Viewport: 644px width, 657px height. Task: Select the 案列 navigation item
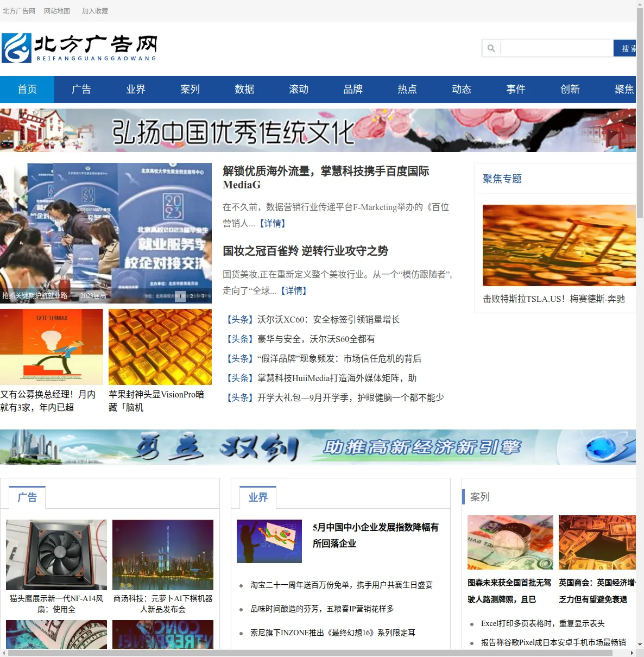[x=190, y=90]
